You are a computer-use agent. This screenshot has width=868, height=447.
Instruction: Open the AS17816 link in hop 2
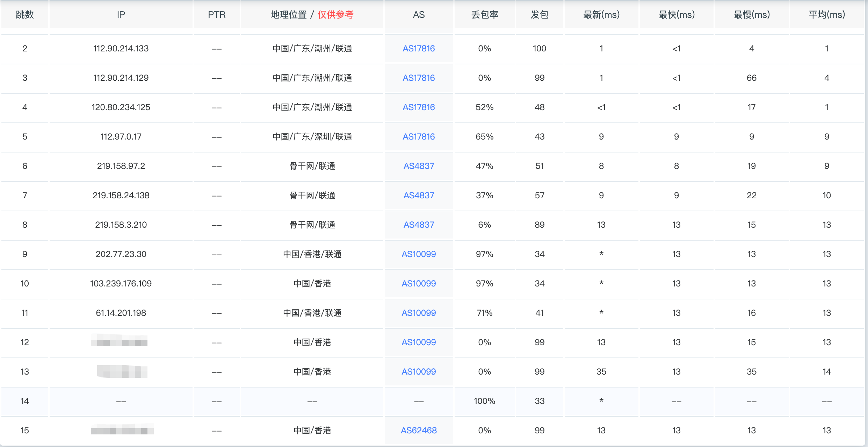(419, 49)
